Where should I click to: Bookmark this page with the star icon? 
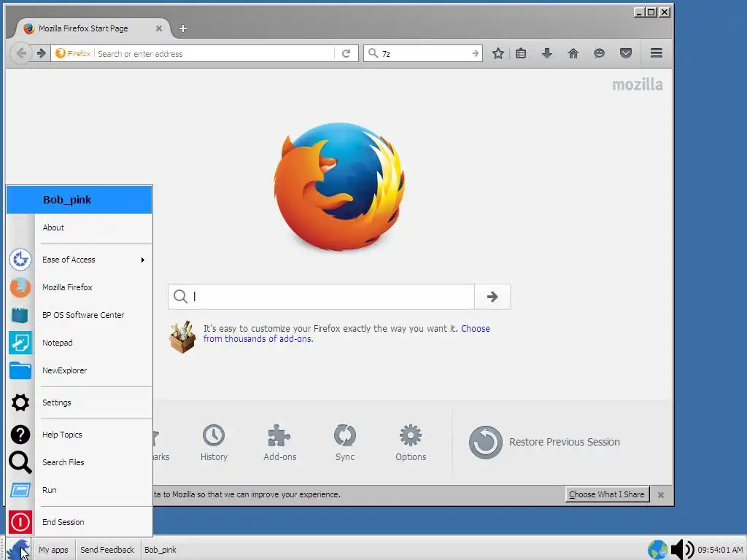click(x=498, y=53)
